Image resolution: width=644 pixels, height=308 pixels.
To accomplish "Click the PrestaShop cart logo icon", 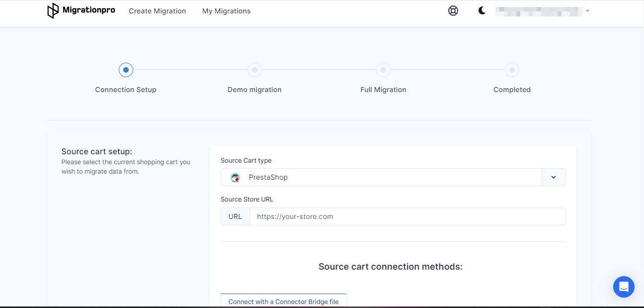I will [236, 177].
